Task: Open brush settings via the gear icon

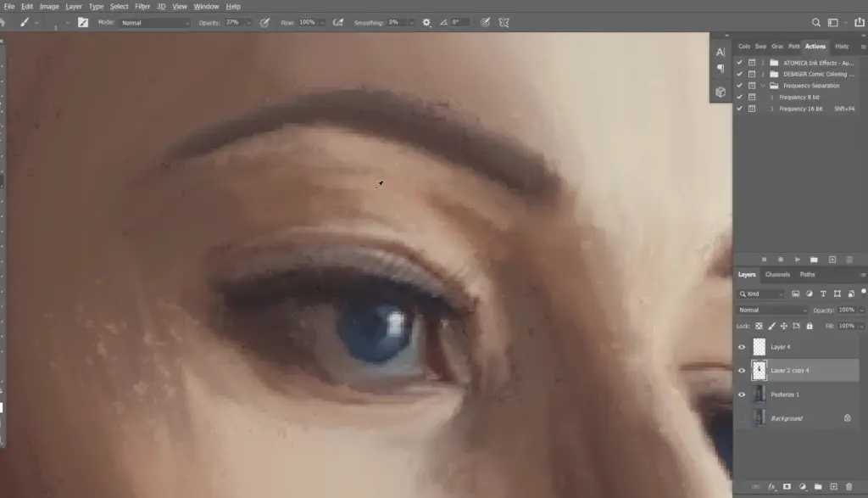Action: [426, 22]
